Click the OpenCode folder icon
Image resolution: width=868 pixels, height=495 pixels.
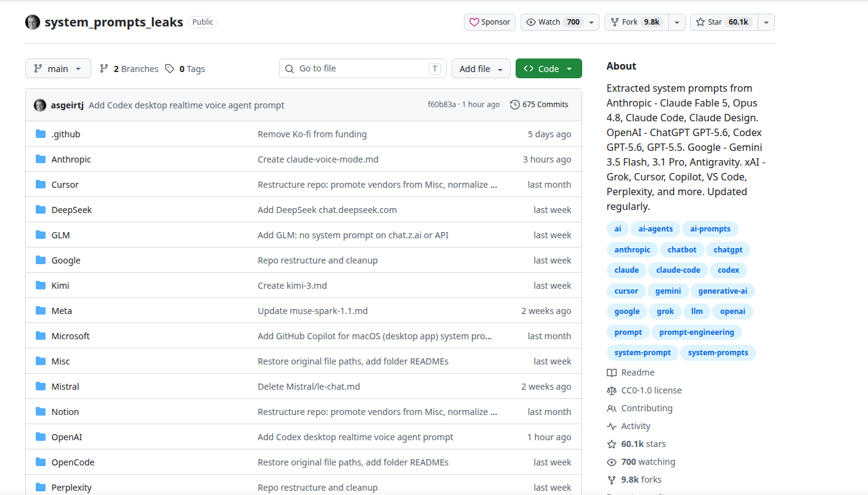41,462
